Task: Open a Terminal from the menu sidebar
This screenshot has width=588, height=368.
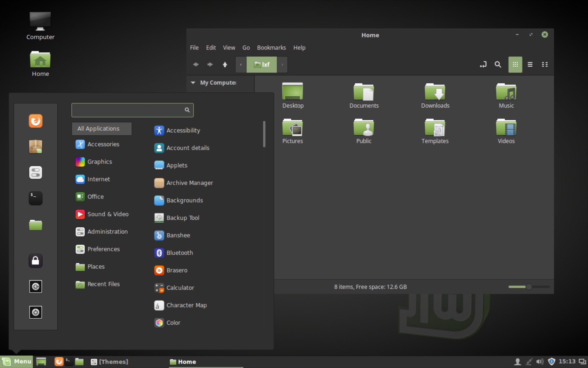Action: click(36, 198)
